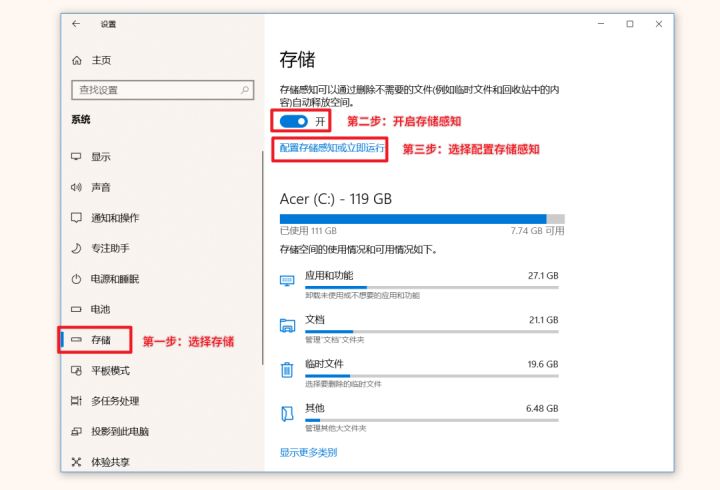Turn off the 存储感知 toggle switch
Screen dimensions: 720x490
[295, 121]
